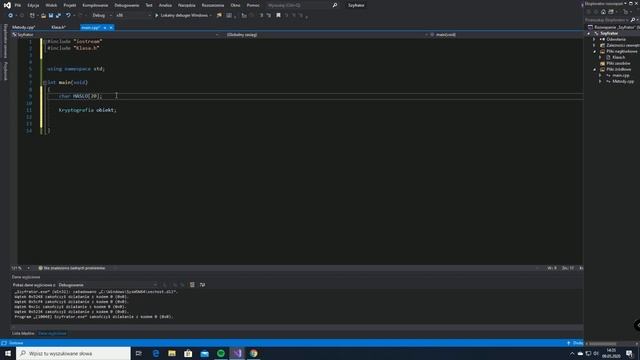The width and height of the screenshot is (640, 360).
Task: Click the Visual Studio logo icon
Action: click(7, 5)
